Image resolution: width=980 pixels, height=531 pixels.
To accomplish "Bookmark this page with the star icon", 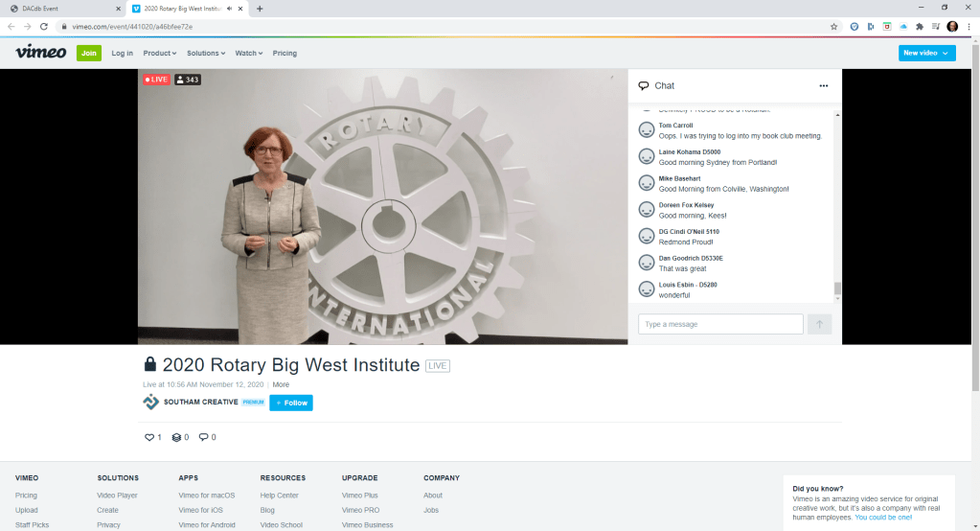I will 833,27.
